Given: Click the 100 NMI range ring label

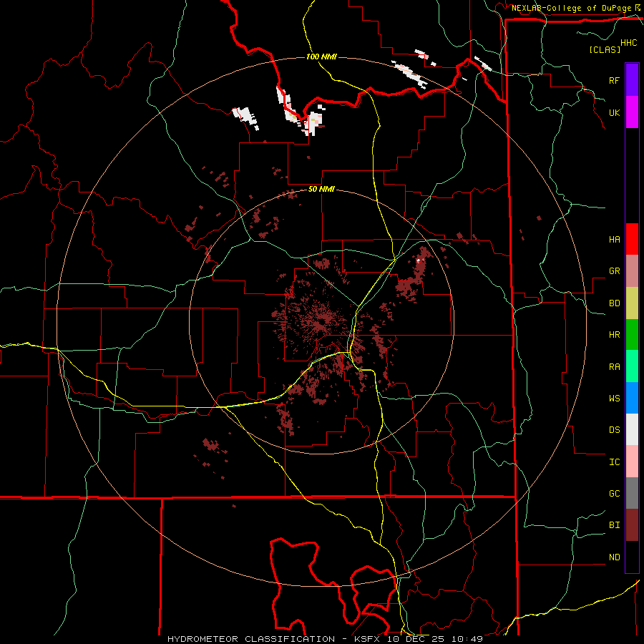Looking at the screenshot, I should coord(321,57).
